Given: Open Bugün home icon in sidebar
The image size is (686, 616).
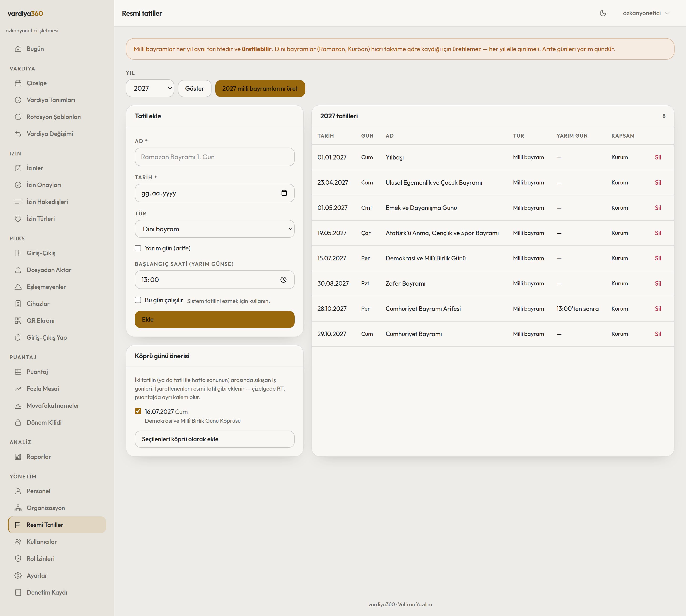Looking at the screenshot, I should pyautogui.click(x=18, y=49).
